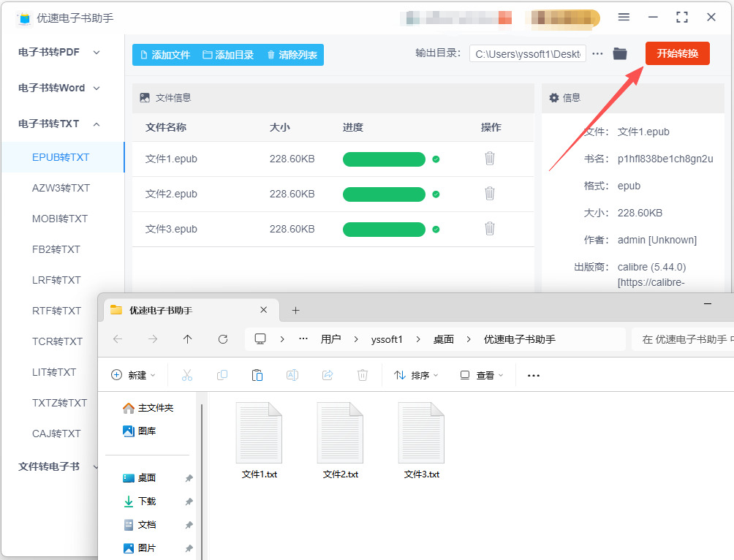
Task: Open the output folder icon
Action: click(620, 54)
